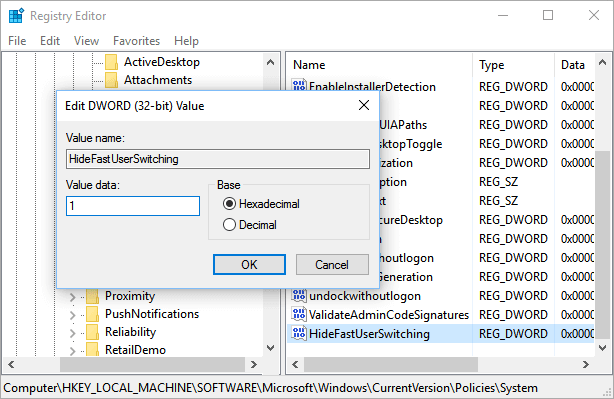Click the HideFastUserSwitching DWORD icon
614x399 pixels.
(299, 334)
